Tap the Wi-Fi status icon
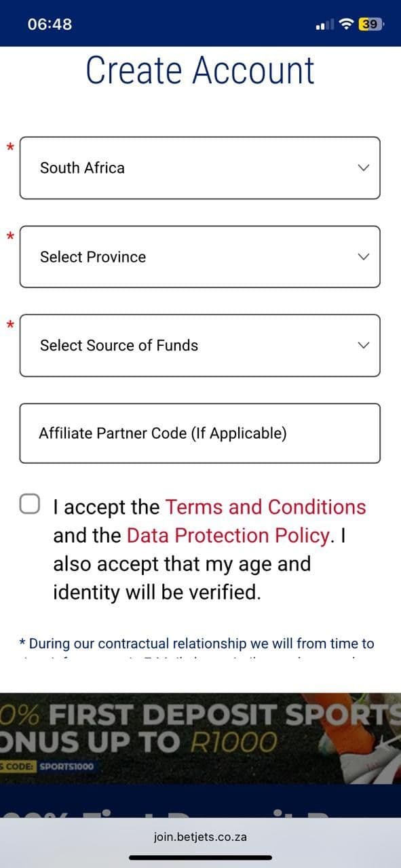Image resolution: width=401 pixels, height=868 pixels. click(345, 24)
